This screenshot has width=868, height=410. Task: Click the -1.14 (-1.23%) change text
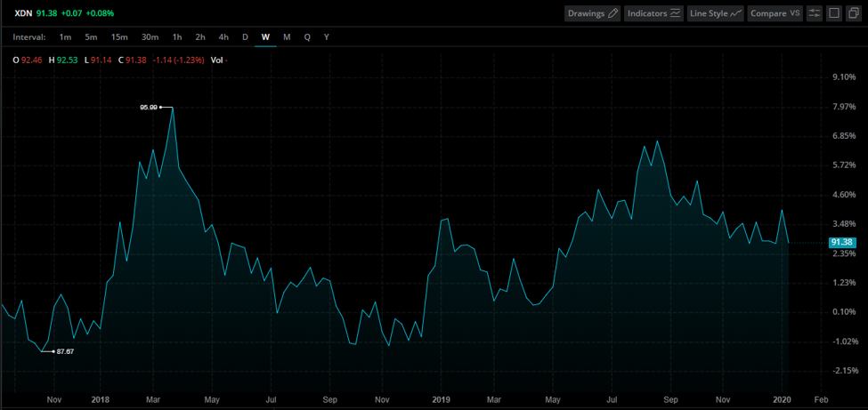click(x=178, y=60)
